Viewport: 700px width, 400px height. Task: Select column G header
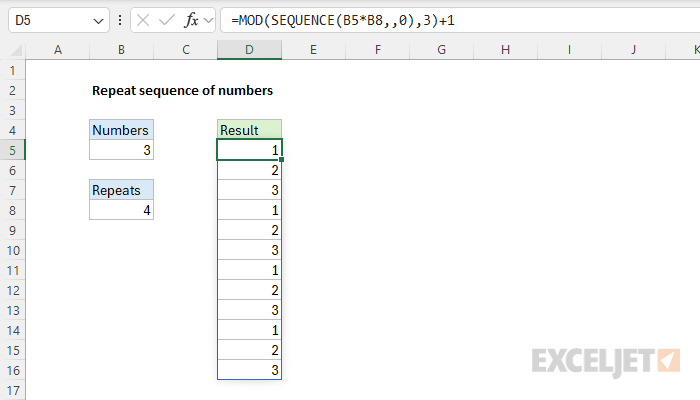[442, 50]
